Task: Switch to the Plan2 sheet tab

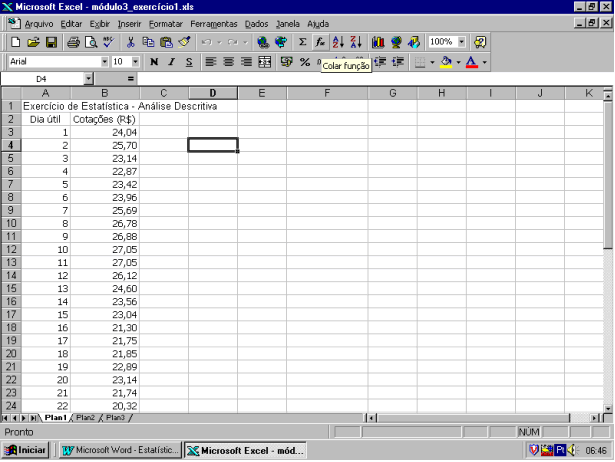Action: click(85, 417)
